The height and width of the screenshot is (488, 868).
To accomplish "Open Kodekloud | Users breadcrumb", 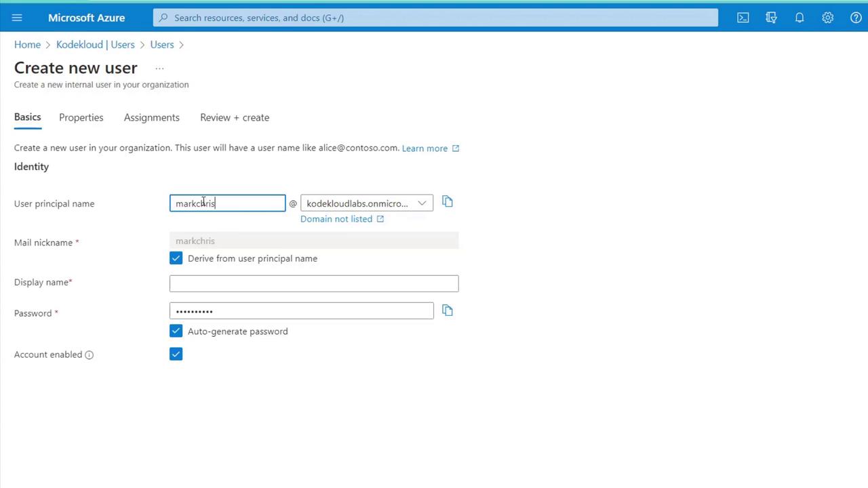I will click(x=96, y=45).
